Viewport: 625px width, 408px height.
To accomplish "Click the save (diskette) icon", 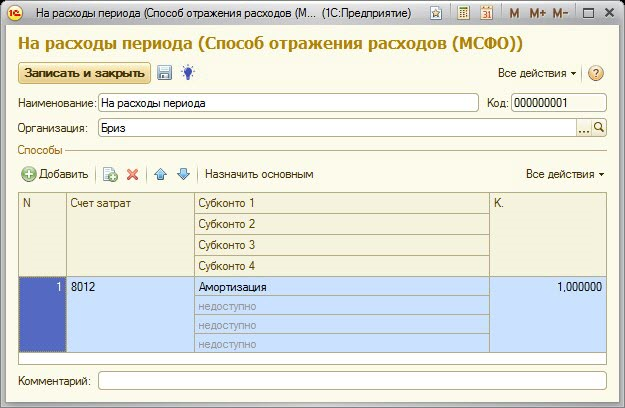I will (165, 74).
